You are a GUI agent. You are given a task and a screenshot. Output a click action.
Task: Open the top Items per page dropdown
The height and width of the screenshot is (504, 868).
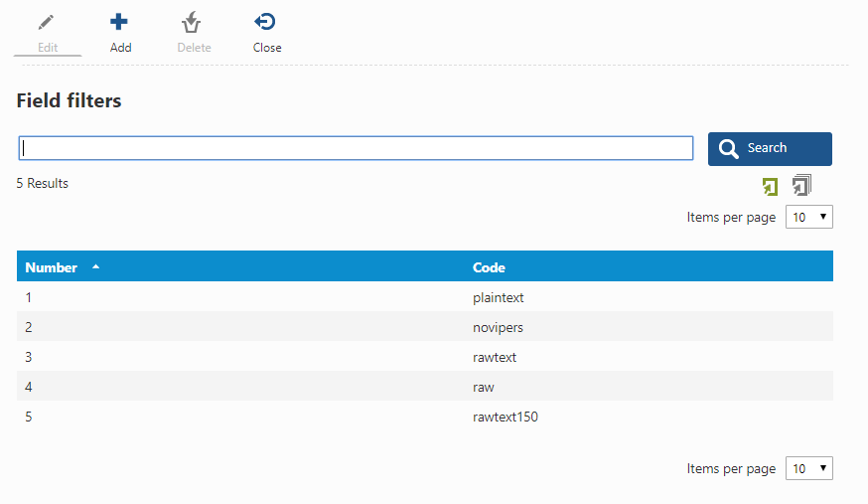(808, 217)
